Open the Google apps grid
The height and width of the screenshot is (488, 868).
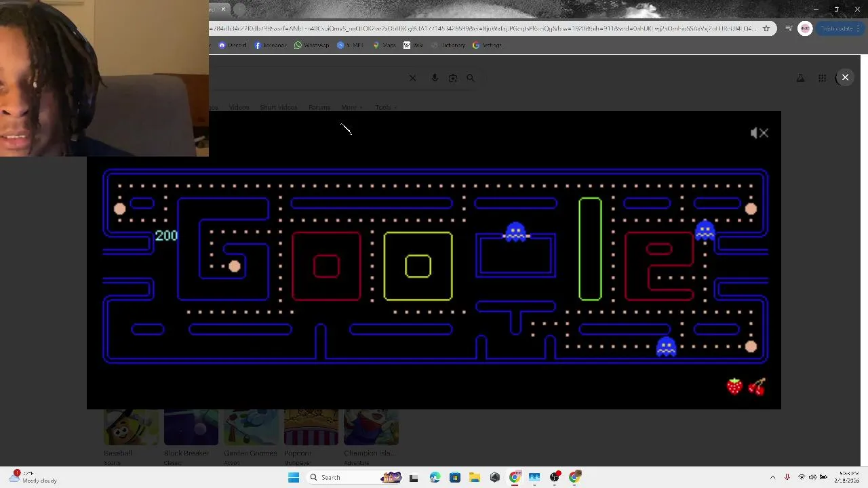tap(822, 78)
